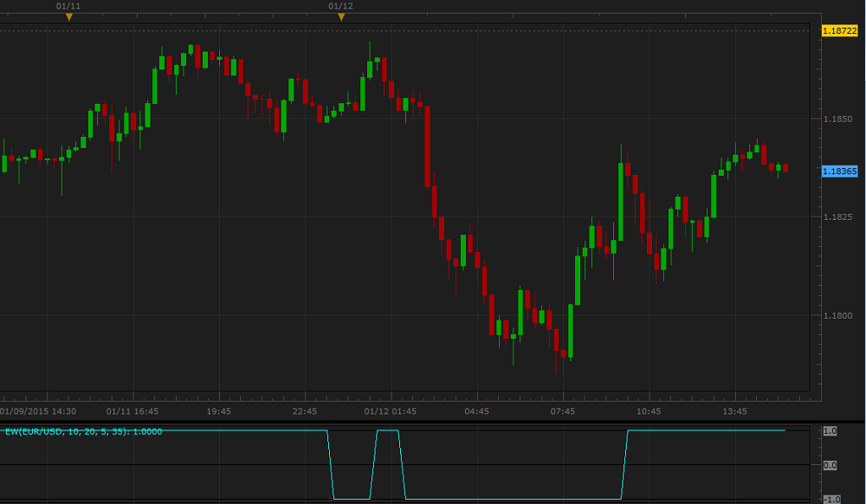
Task: Click the 07:45 time axis label
Action: pos(563,411)
